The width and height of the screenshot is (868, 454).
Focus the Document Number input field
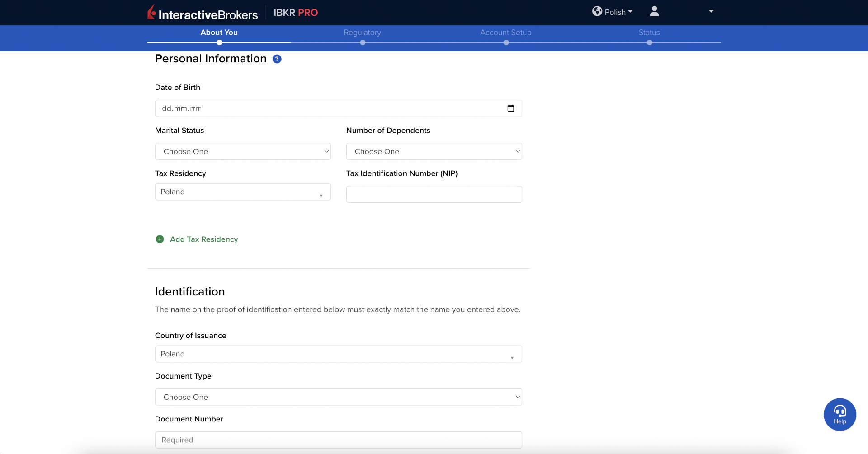[x=338, y=440]
